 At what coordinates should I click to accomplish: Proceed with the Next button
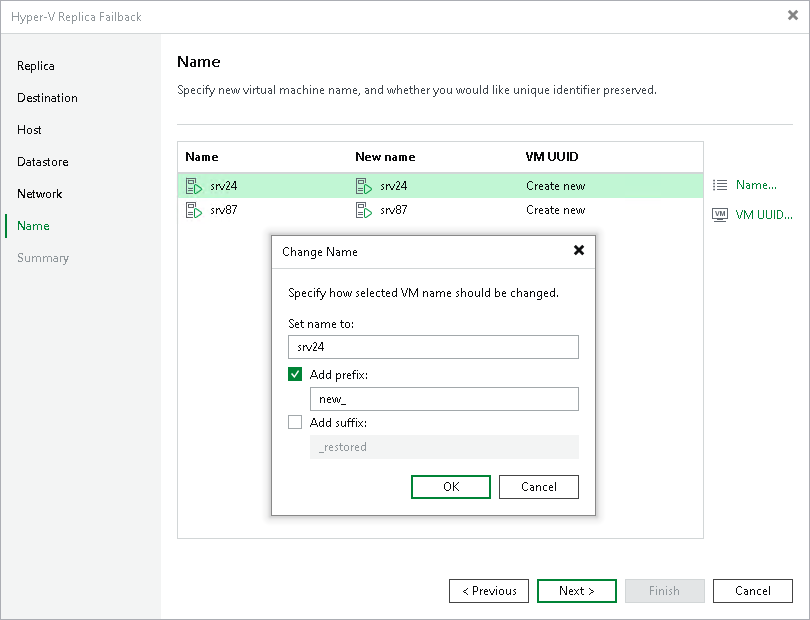pyautogui.click(x=577, y=591)
